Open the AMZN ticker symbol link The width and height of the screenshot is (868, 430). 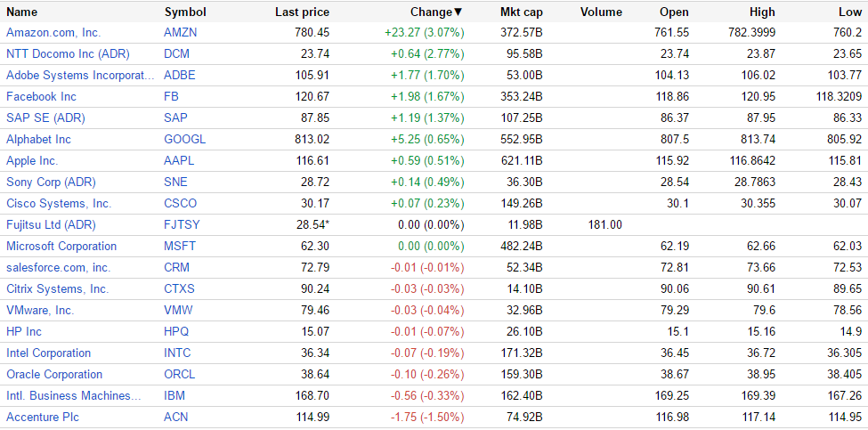tap(181, 33)
